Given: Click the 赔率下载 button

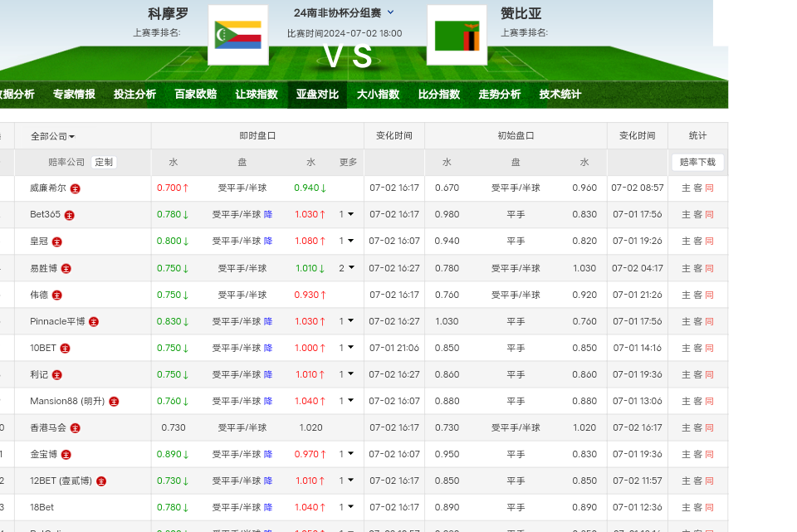Looking at the screenshot, I should pos(697,163).
